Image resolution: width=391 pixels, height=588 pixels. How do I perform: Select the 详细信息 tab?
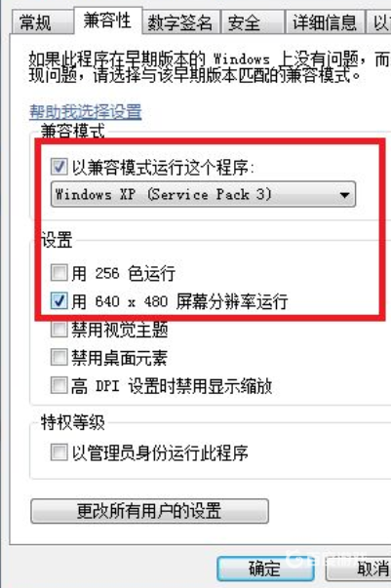(325, 22)
